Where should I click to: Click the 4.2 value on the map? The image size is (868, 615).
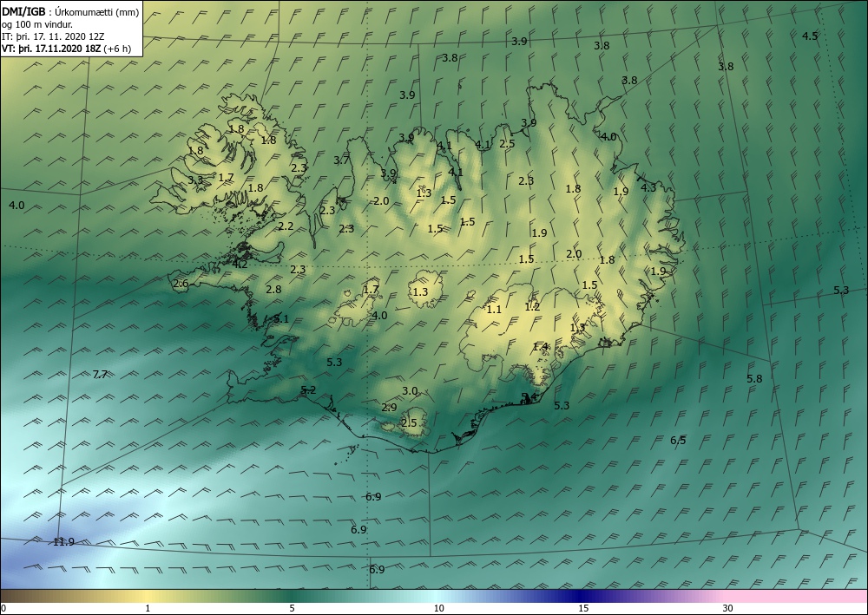240,265
